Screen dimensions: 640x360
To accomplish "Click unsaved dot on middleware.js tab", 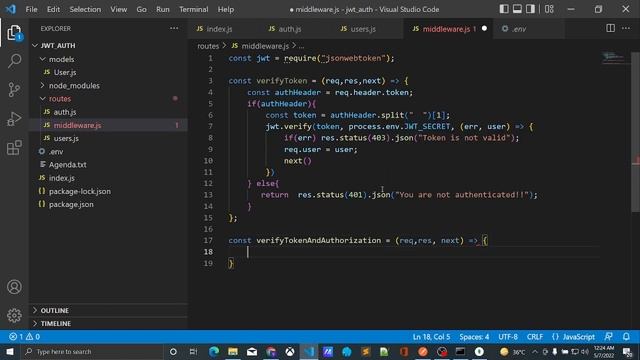I will (484, 29).
